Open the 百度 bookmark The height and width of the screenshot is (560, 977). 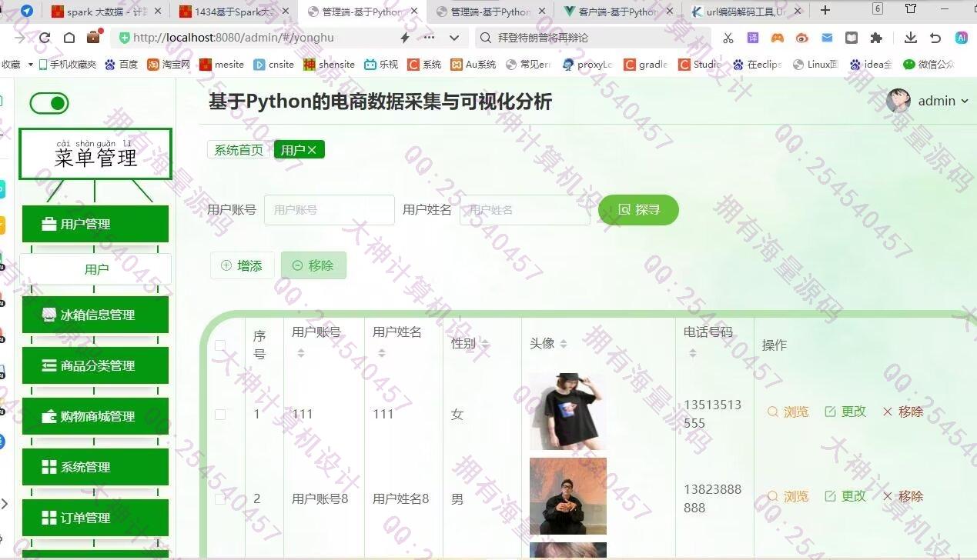pyautogui.click(x=122, y=65)
